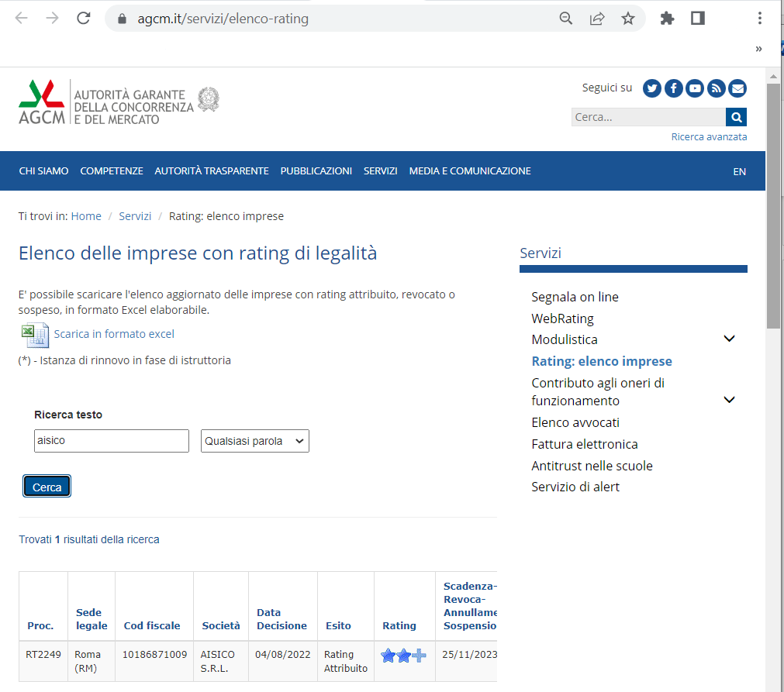Open Qualsiasi parola dropdown

pos(254,441)
